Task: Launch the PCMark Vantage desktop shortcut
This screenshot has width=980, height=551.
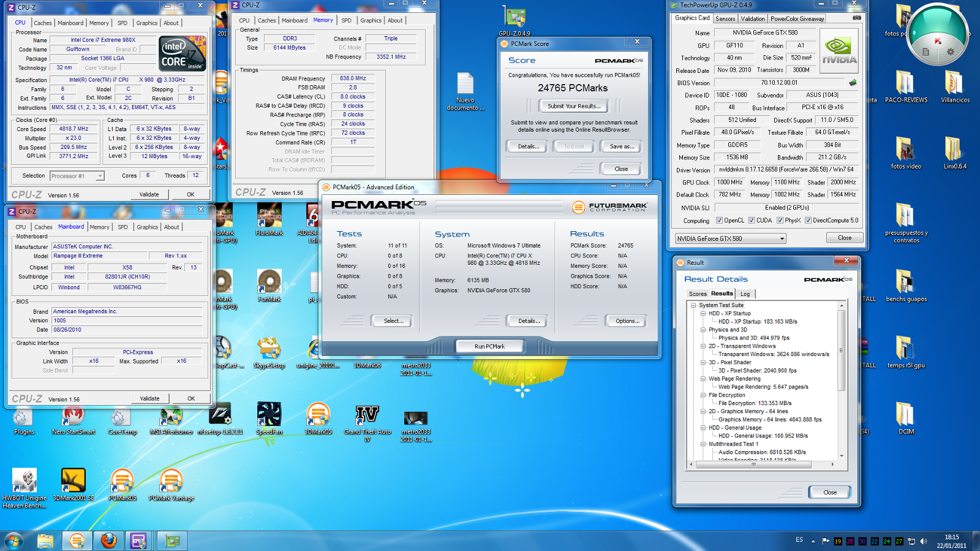Action: (171, 484)
